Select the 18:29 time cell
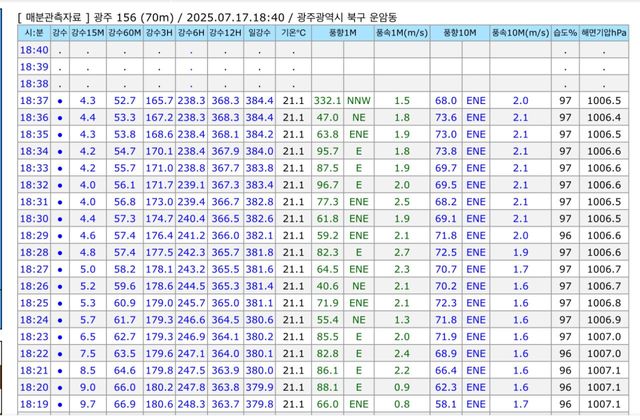Viewport: 640px width, 420px height. pyautogui.click(x=34, y=236)
